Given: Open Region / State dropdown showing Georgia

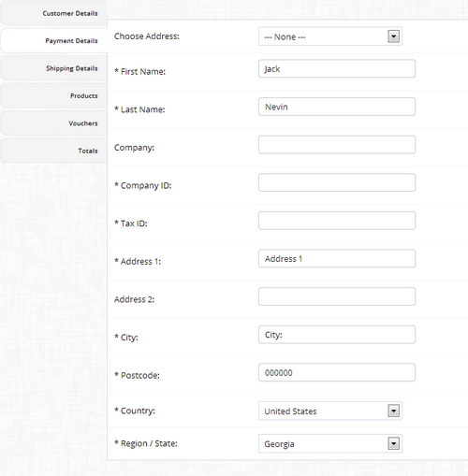Looking at the screenshot, I should [x=330, y=443].
